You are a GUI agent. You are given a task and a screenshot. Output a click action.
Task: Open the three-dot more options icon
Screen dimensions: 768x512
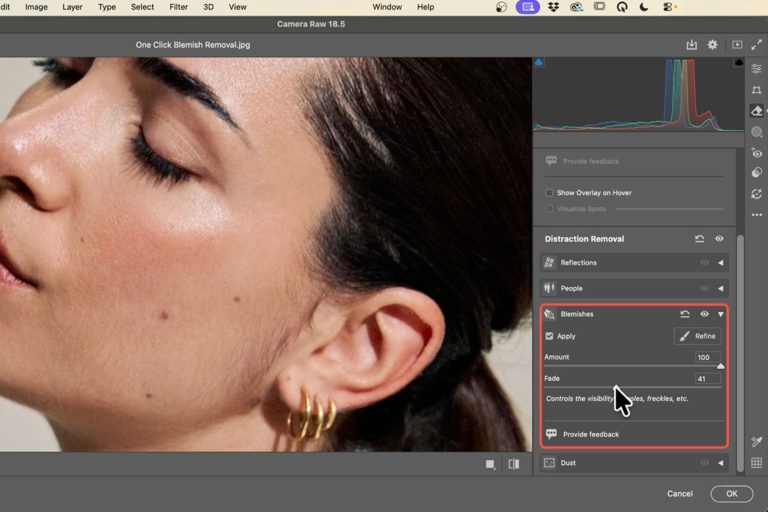click(x=757, y=215)
